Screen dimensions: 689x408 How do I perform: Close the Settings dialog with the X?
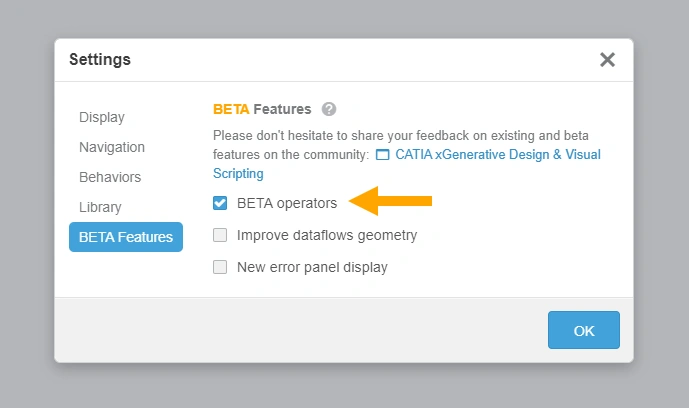607,60
